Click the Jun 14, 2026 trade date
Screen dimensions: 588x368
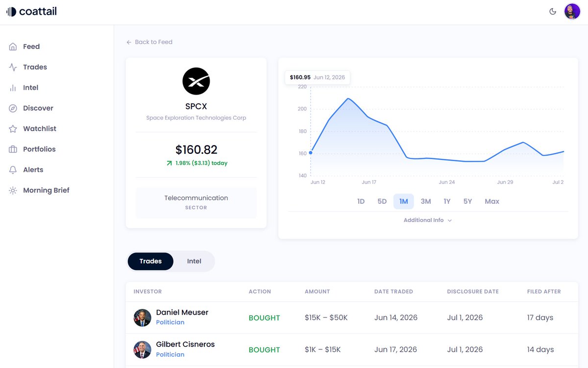(396, 318)
